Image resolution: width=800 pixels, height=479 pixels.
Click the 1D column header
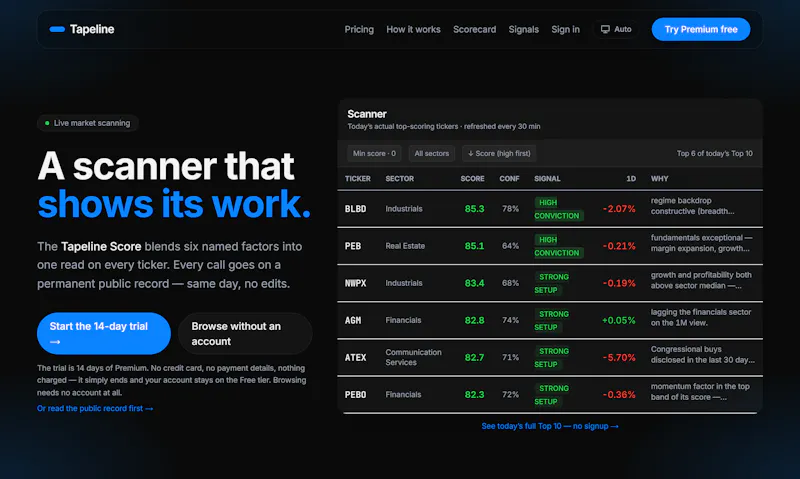(x=631, y=179)
